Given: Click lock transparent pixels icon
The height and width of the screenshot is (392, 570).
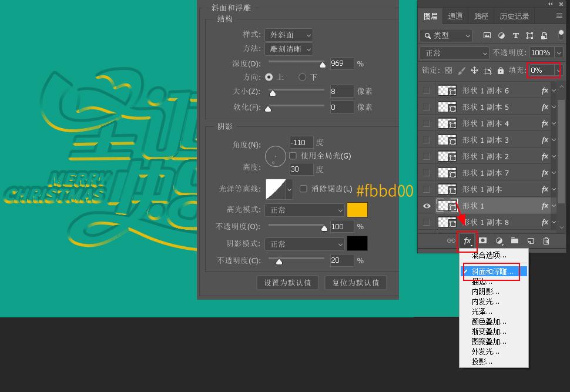Looking at the screenshot, I should 448,70.
